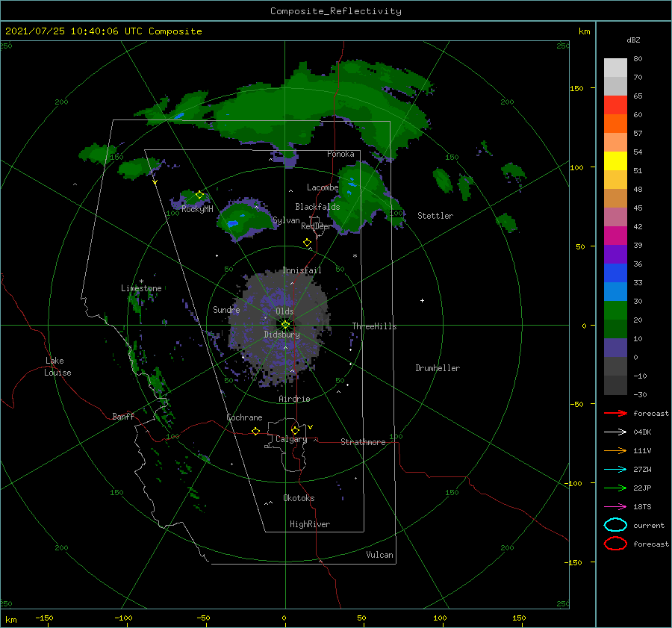Click the ThreeHills town label
Image resolution: width=672 pixels, height=628 pixels.
[x=374, y=326]
